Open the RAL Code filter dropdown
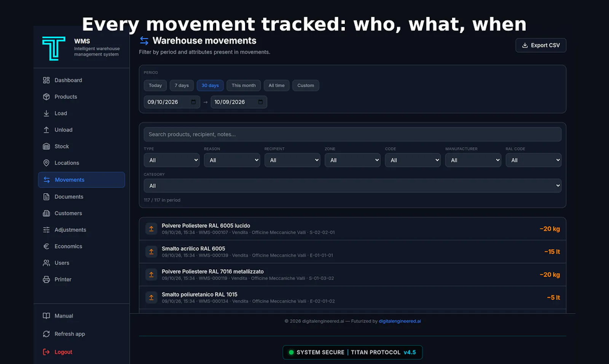 (x=534, y=160)
